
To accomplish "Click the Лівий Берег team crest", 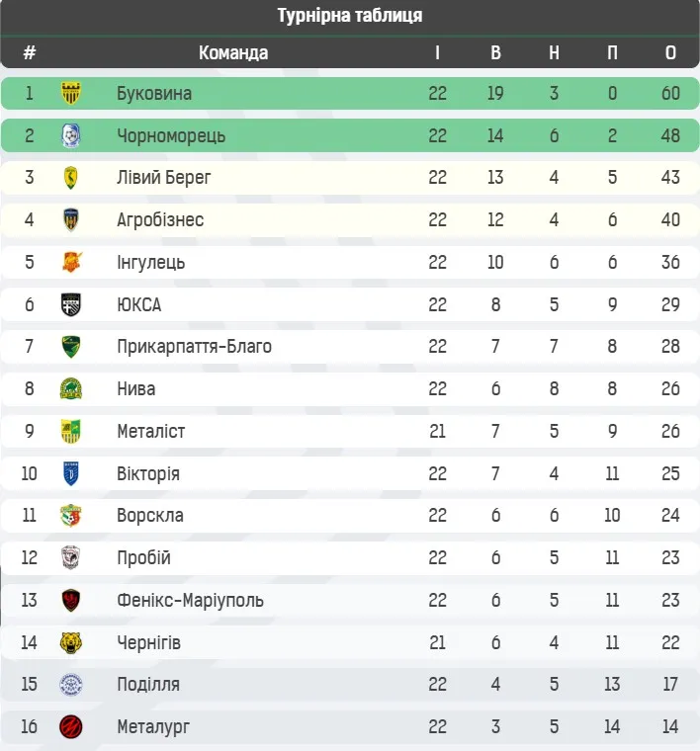I will click(71, 178).
